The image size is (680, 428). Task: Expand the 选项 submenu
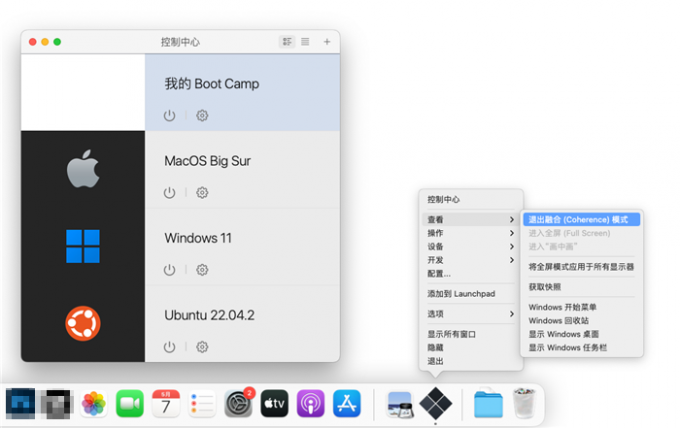coord(471,314)
